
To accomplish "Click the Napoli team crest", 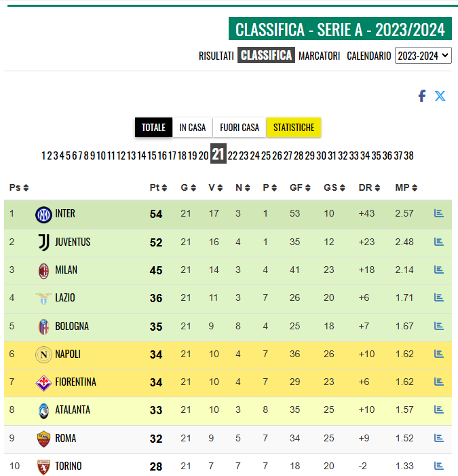I will click(43, 354).
